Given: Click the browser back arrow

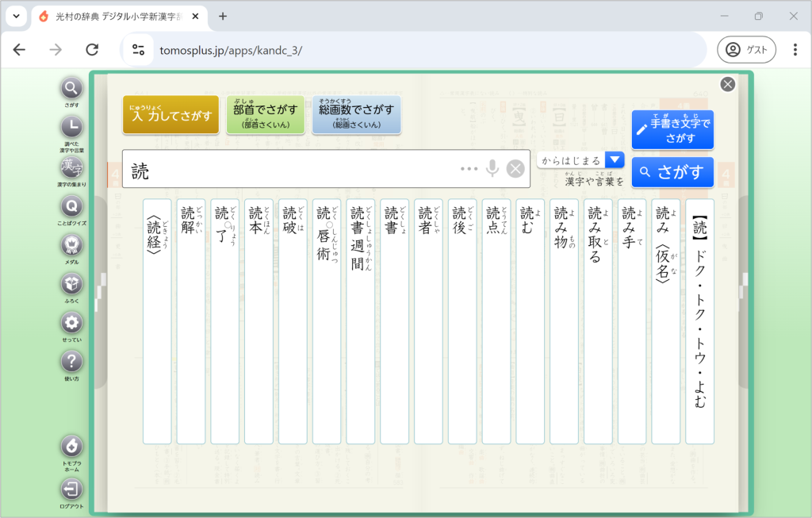Looking at the screenshot, I should [19, 50].
